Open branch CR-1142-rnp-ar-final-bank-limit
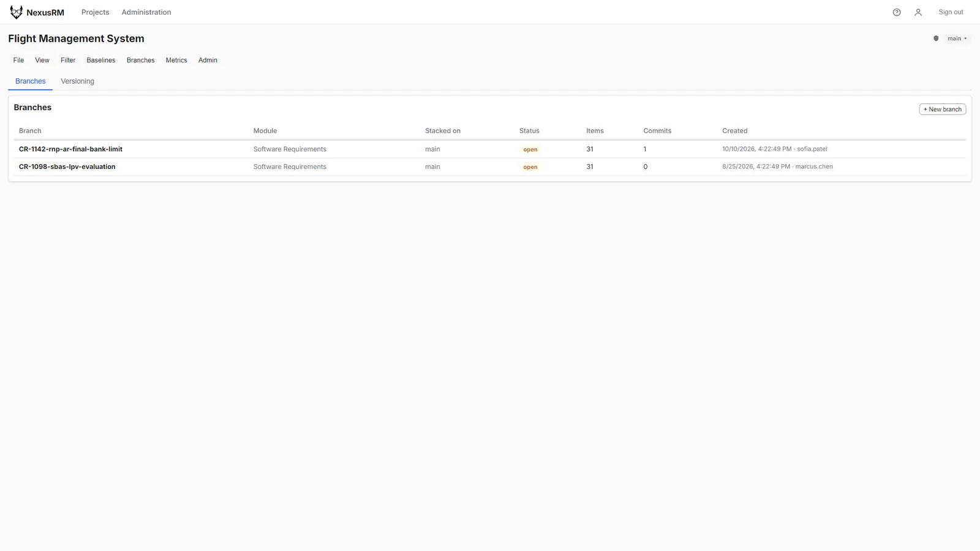Image resolution: width=980 pixels, height=551 pixels. [70, 149]
